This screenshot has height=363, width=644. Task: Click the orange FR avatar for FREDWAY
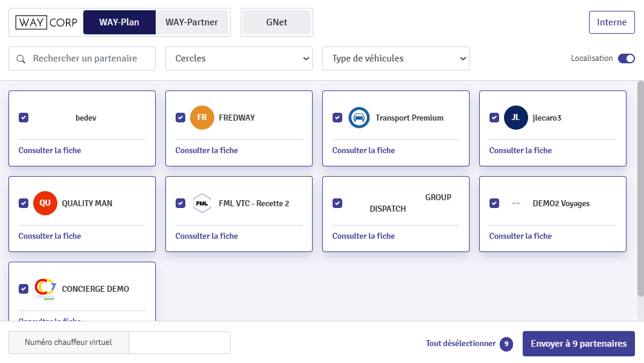(x=202, y=118)
